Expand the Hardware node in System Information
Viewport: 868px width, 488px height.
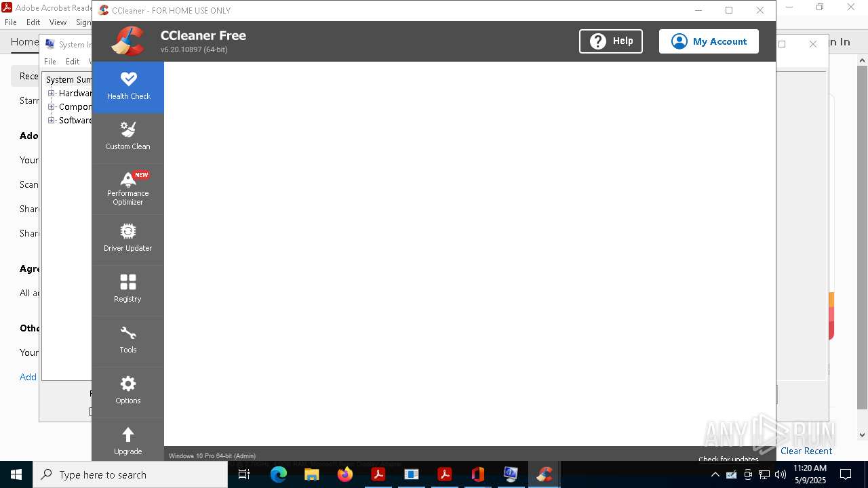click(51, 94)
